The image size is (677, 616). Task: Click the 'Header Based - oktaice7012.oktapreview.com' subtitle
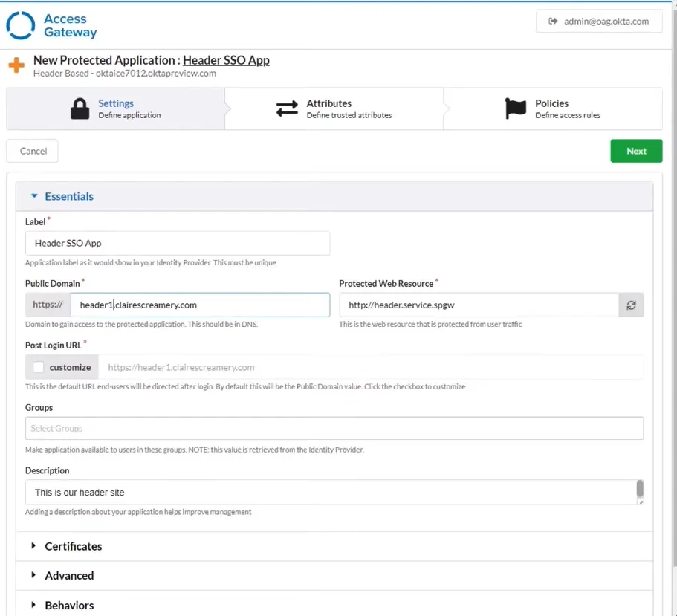click(x=125, y=74)
